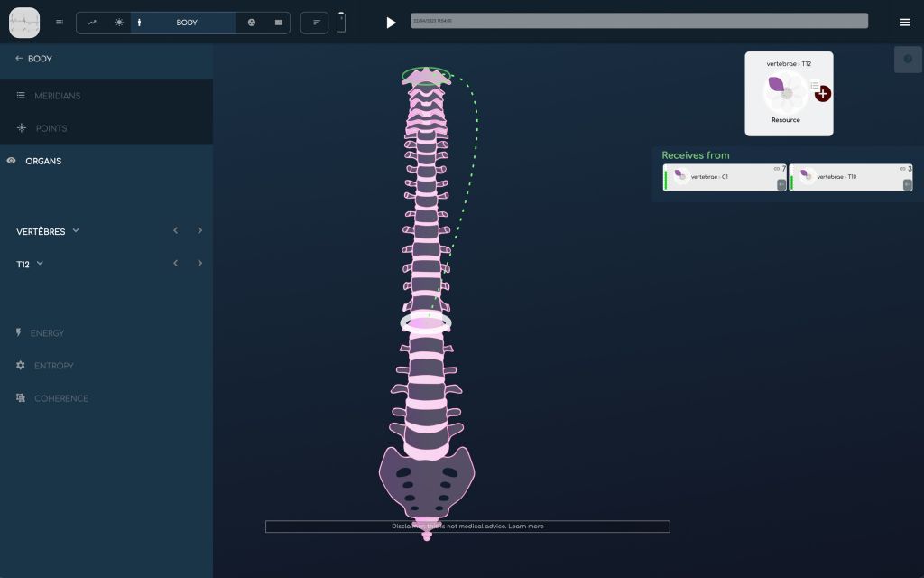The image size is (924, 578).
Task: Open the sort lines toolbar button
Action: [316, 23]
